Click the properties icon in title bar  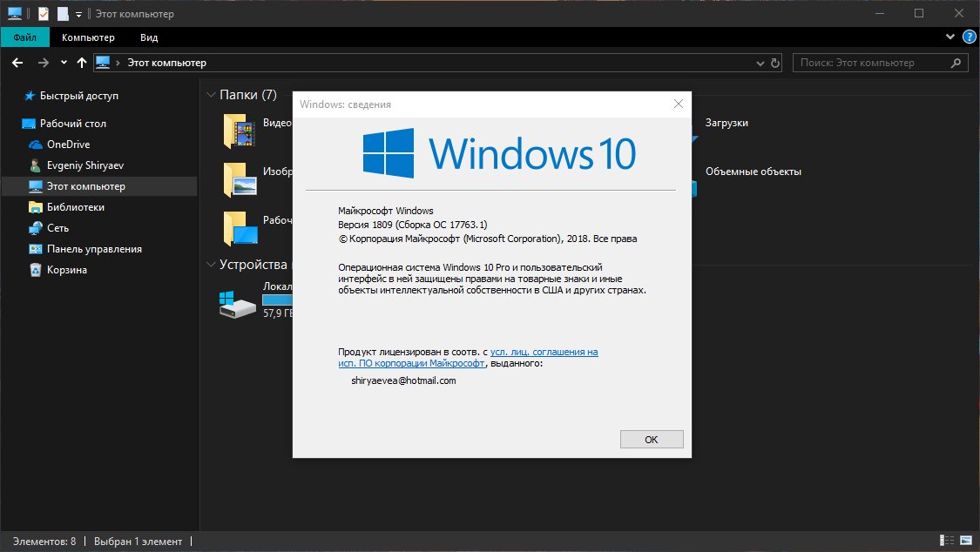click(44, 13)
